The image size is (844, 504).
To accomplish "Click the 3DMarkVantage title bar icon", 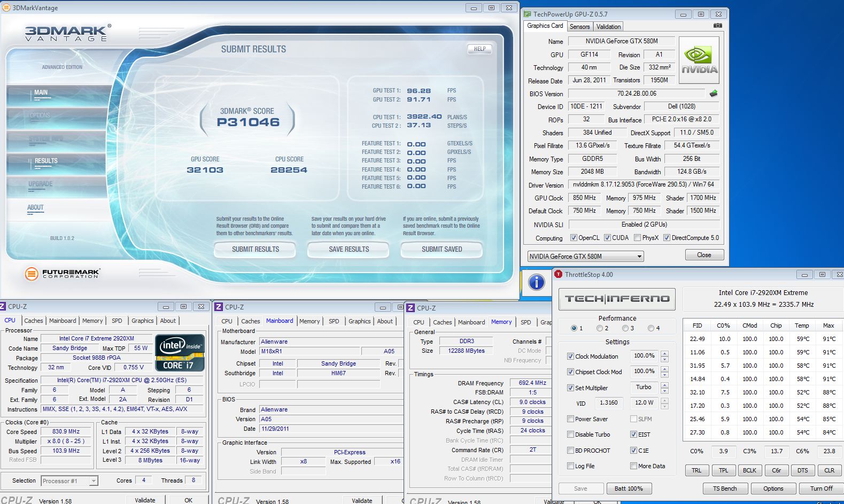I will [x=6, y=7].
